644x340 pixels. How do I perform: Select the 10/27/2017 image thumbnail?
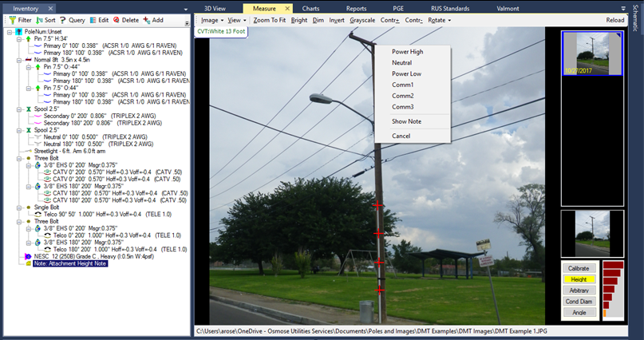592,53
